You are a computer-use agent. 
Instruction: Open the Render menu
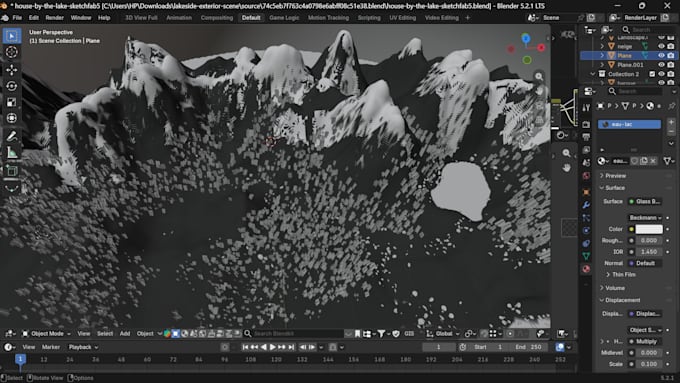click(55, 18)
